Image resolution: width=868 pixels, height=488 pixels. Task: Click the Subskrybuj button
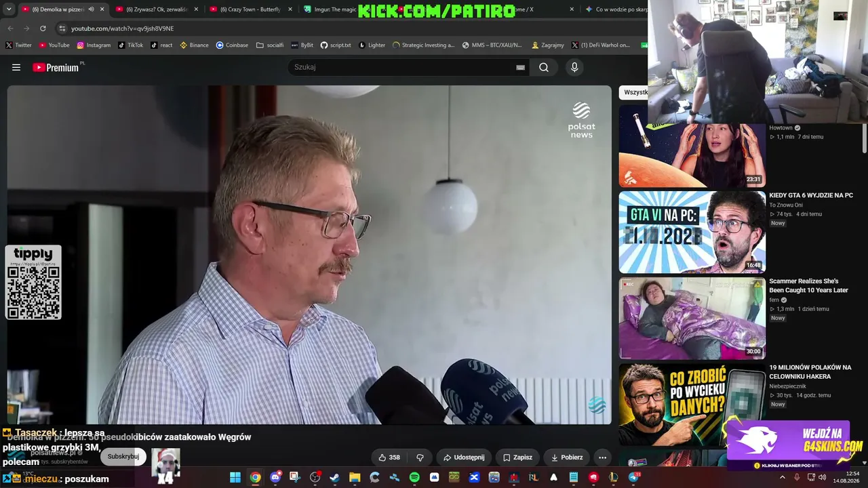click(123, 457)
